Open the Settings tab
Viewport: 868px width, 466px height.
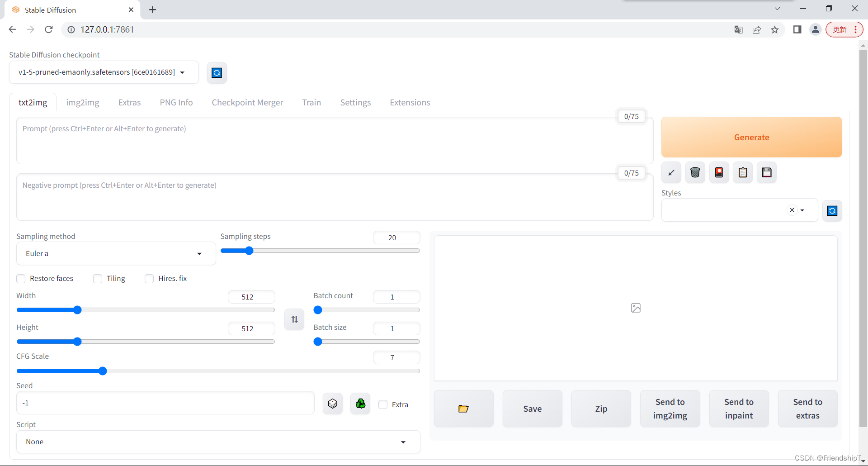pos(355,103)
